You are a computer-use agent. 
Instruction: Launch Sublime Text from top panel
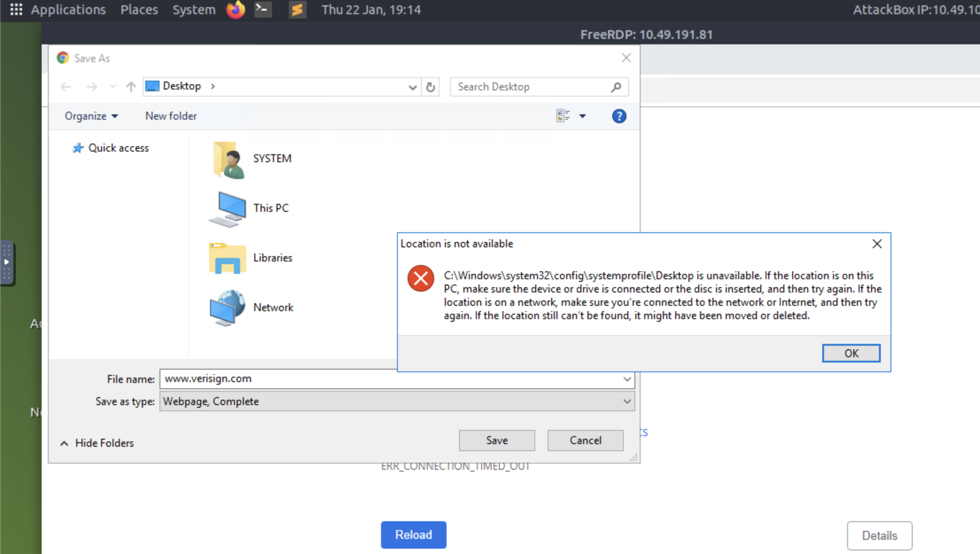pos(297,9)
